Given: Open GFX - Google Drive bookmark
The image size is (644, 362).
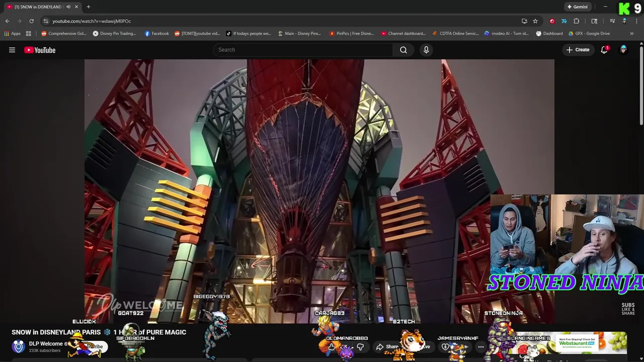Looking at the screenshot, I should click(589, 34).
